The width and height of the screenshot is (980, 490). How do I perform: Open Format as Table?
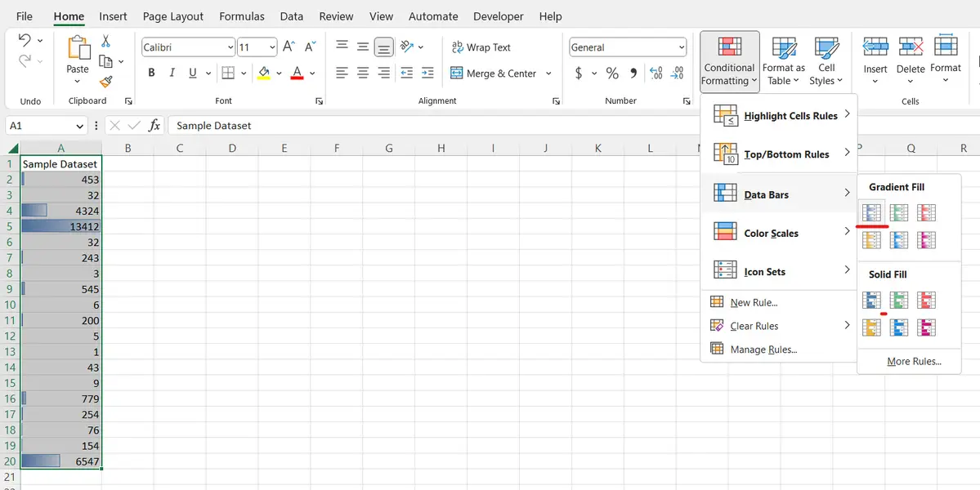(x=783, y=60)
